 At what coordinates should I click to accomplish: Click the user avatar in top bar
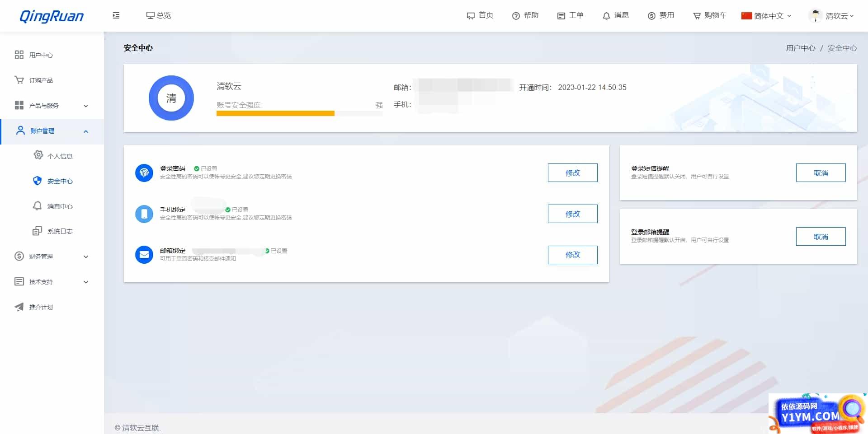815,15
